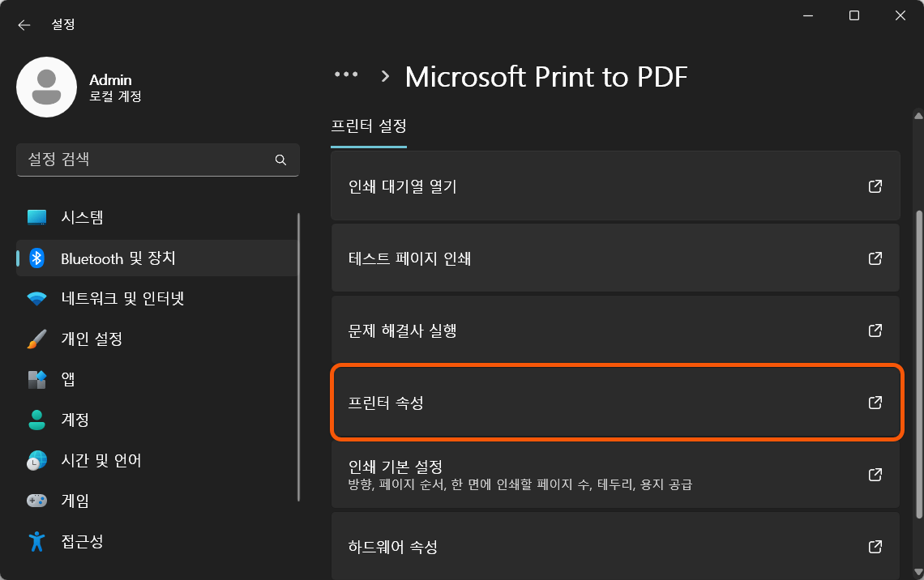Click the 개인 설정 paintbrush icon
Viewport: 924px width, 580px height.
point(38,339)
